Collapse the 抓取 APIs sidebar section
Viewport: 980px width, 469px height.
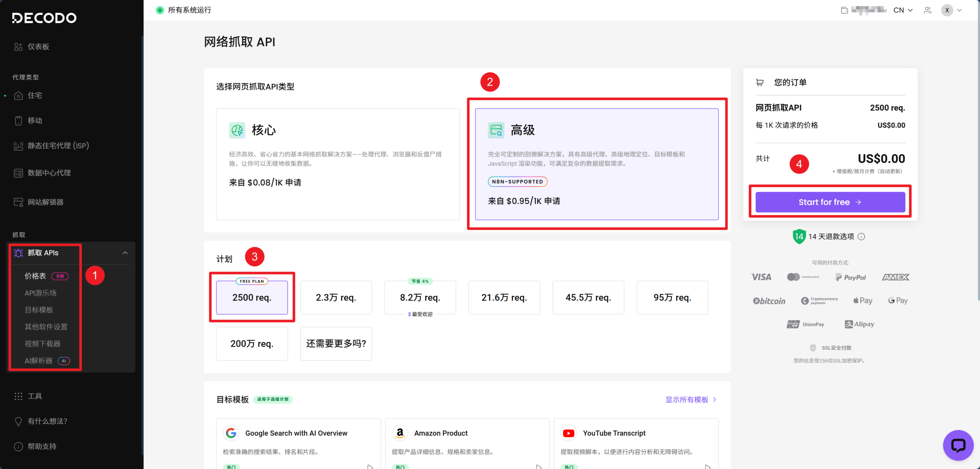click(x=125, y=253)
